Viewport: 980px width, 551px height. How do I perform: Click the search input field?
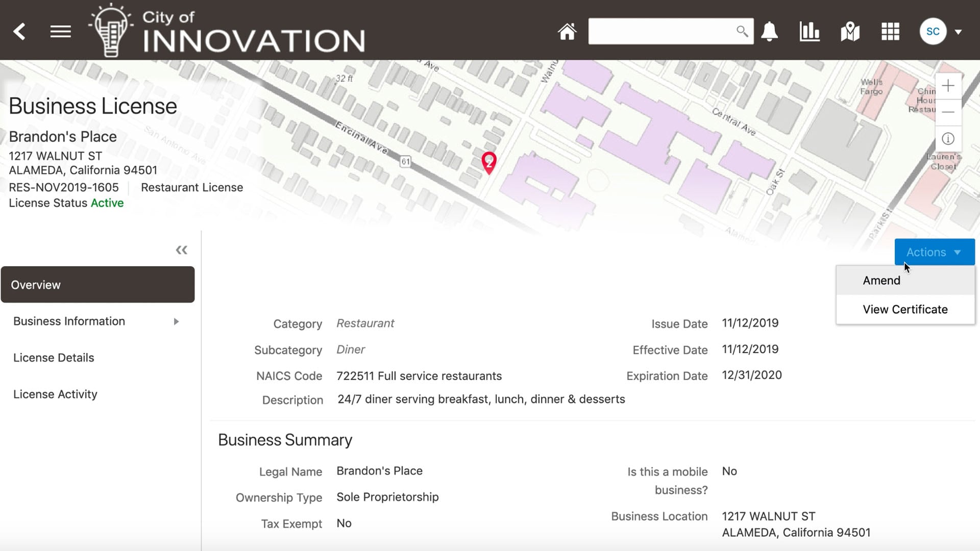[664, 31]
